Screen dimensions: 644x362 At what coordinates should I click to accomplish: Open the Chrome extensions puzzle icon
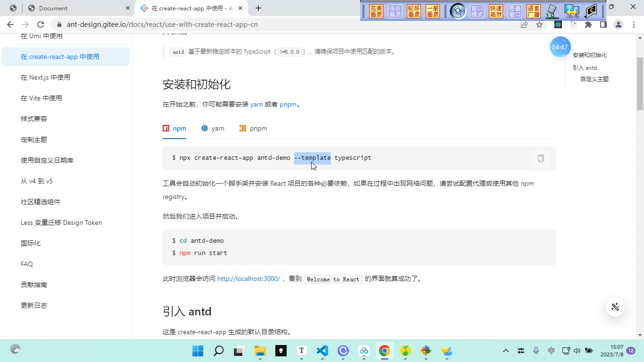(x=588, y=25)
